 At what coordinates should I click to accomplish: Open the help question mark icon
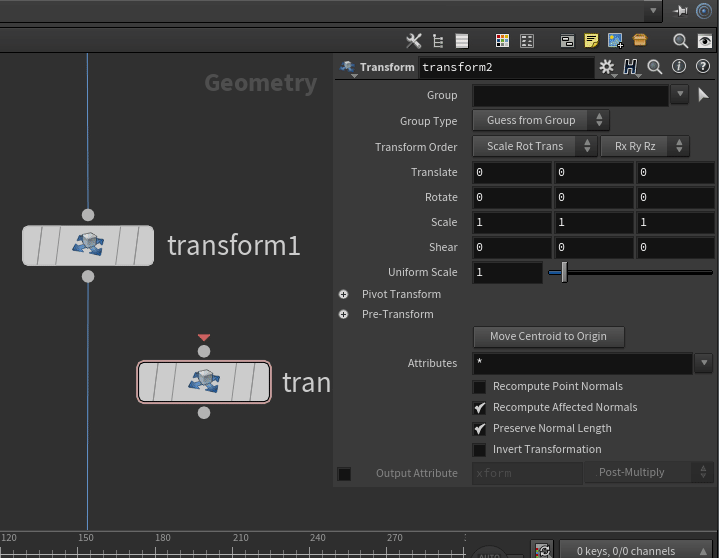click(703, 67)
